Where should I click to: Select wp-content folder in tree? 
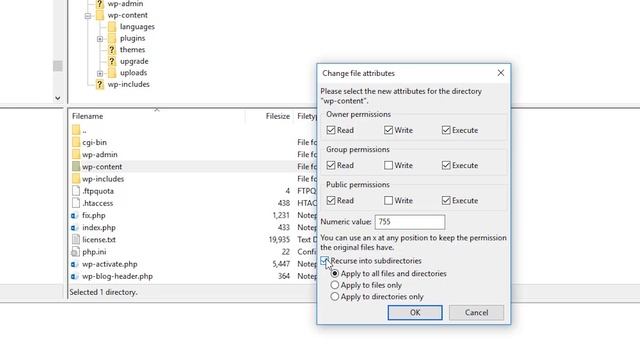pyautogui.click(x=127, y=15)
